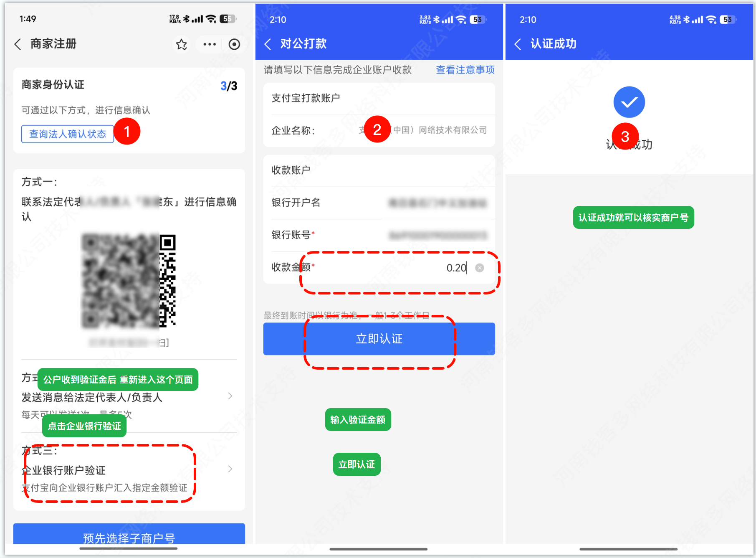Tap the circular target close icon
This screenshot has height=558, width=756.
[234, 44]
